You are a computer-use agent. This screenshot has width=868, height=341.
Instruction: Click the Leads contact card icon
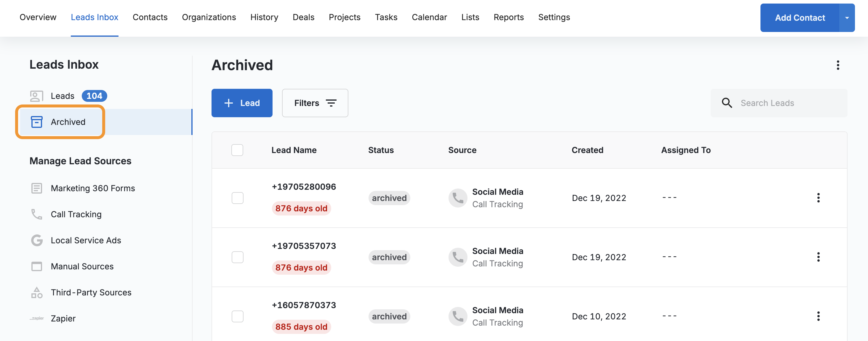pyautogui.click(x=36, y=96)
